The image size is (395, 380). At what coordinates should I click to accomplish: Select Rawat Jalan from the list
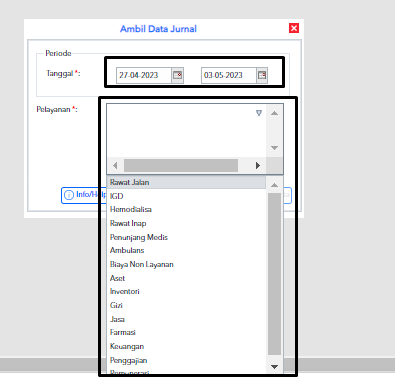186,182
